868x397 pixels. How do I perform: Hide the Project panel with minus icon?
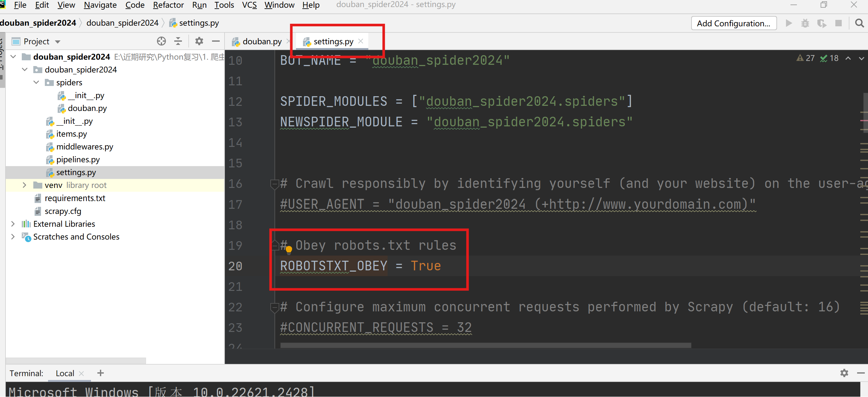tap(216, 41)
